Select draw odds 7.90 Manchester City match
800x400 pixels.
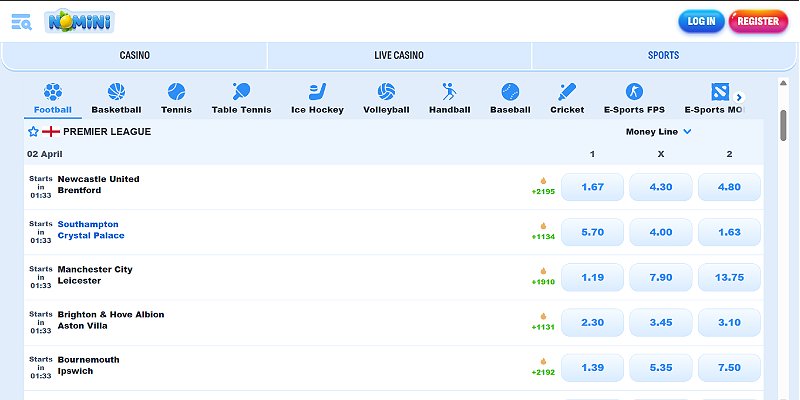point(661,278)
